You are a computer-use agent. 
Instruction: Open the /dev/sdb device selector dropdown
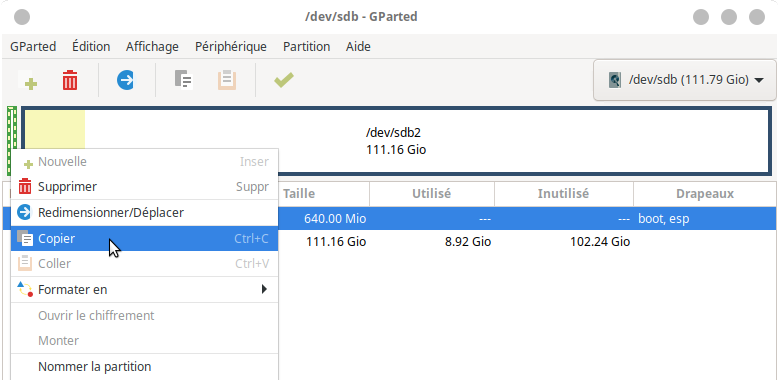(x=685, y=80)
